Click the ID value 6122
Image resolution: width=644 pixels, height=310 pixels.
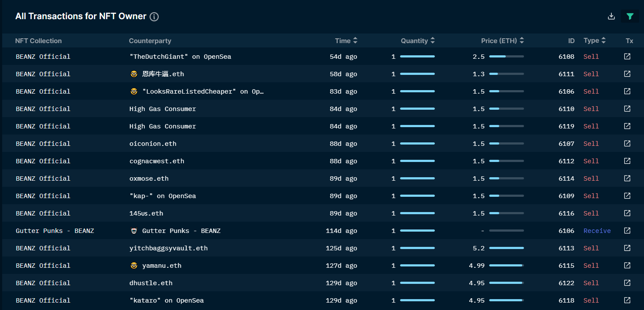567,283
